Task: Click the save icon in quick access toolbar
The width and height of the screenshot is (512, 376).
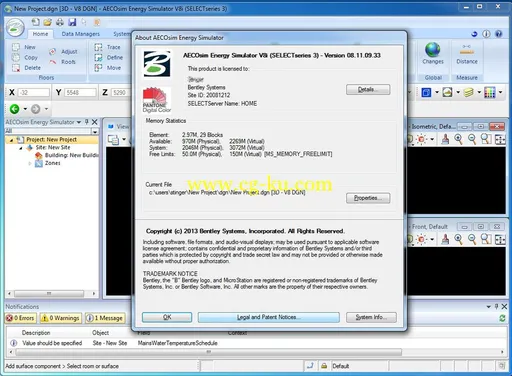Action: click(x=72, y=22)
